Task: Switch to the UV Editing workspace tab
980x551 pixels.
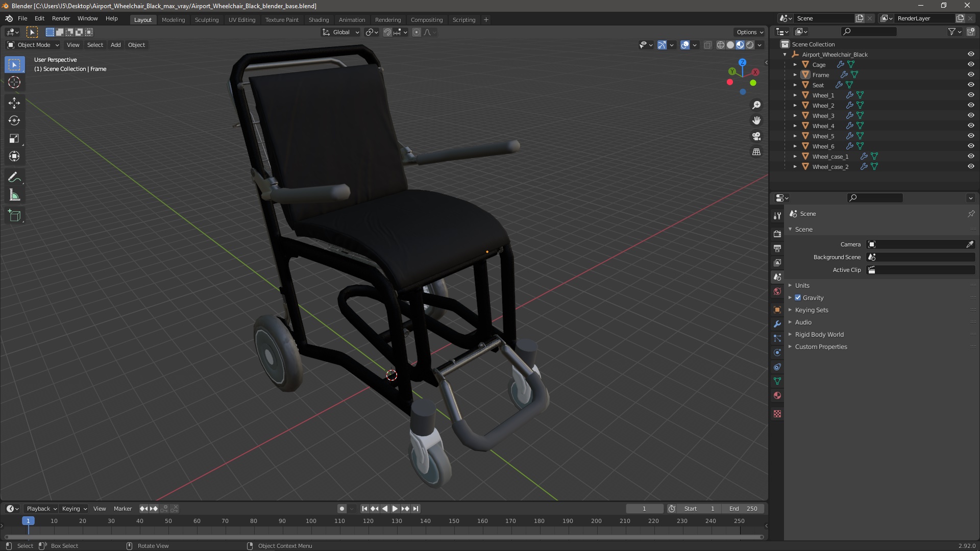Action: (x=242, y=19)
